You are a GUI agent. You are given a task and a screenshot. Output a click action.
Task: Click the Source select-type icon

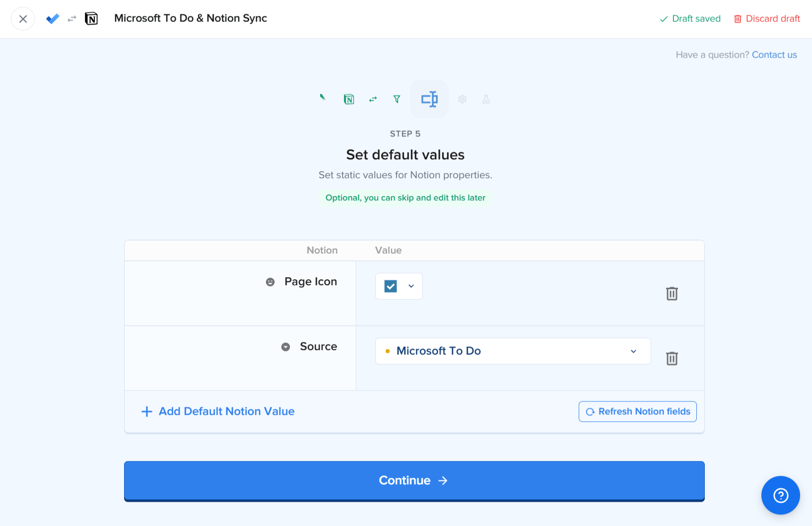pos(285,347)
